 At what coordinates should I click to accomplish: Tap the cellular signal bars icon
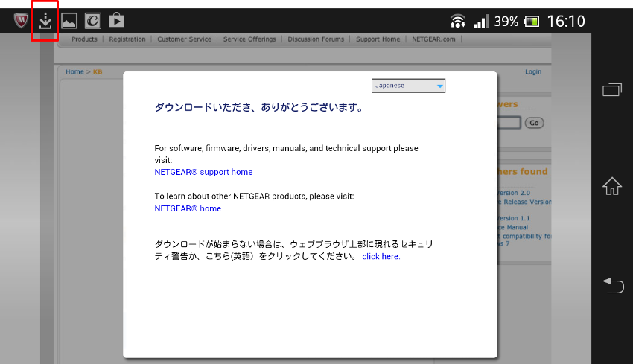pos(480,21)
